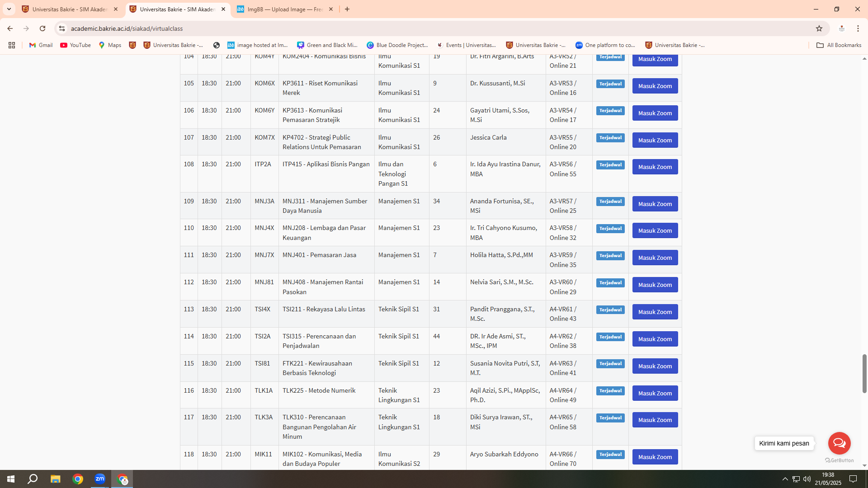868x488 pixels.
Task: Open Windows taskbar search
Action: coord(33,479)
